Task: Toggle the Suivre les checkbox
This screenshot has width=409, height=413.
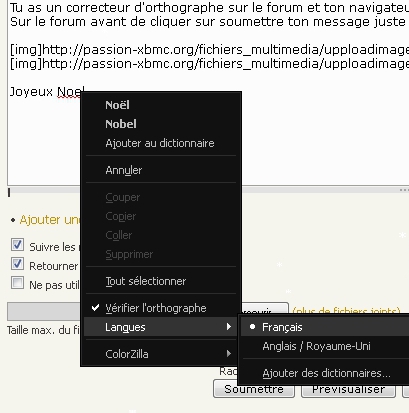Action: [x=17, y=245]
